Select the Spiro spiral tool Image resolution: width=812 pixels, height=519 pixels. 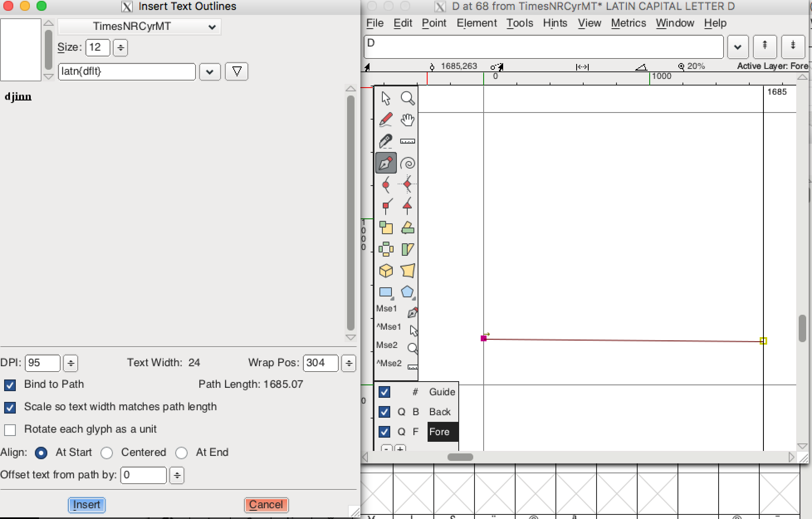pos(408,163)
